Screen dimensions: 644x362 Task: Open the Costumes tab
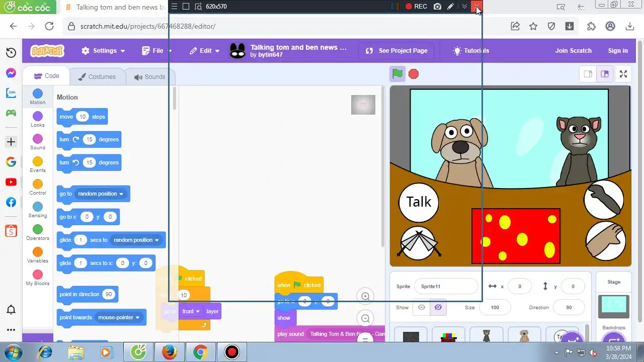click(97, 77)
